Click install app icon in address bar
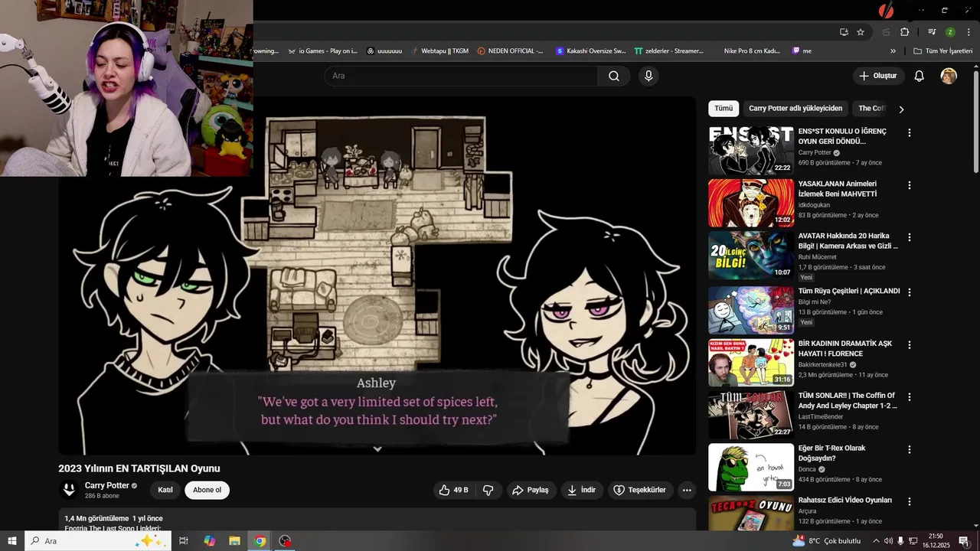 (844, 32)
